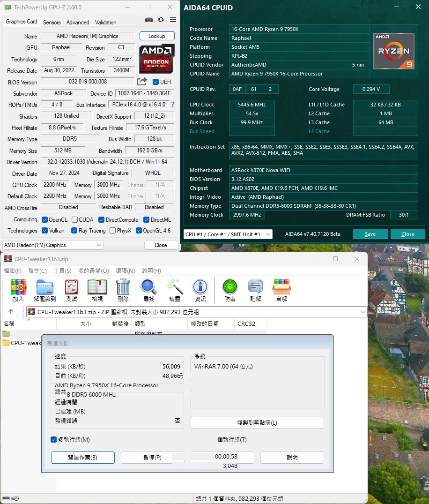Click the GPU-Z refresh icon

161,20
